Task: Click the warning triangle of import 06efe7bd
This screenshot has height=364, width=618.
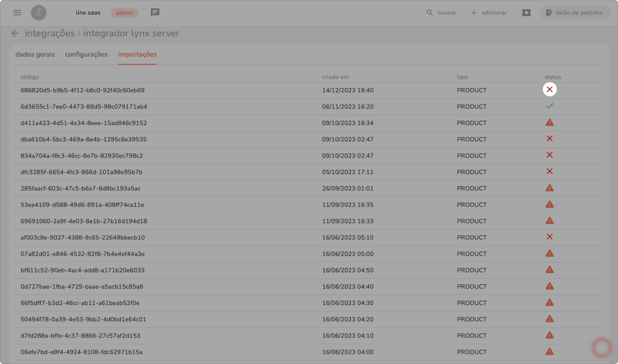Action: tap(550, 352)
